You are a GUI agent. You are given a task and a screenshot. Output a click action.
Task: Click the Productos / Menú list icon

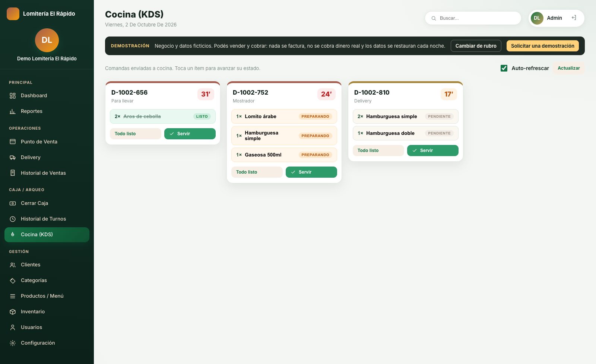click(13, 296)
